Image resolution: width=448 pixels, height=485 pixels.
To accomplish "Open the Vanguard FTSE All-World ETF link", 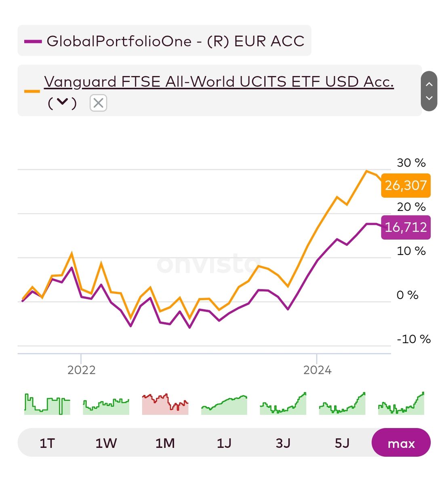I will point(219,82).
